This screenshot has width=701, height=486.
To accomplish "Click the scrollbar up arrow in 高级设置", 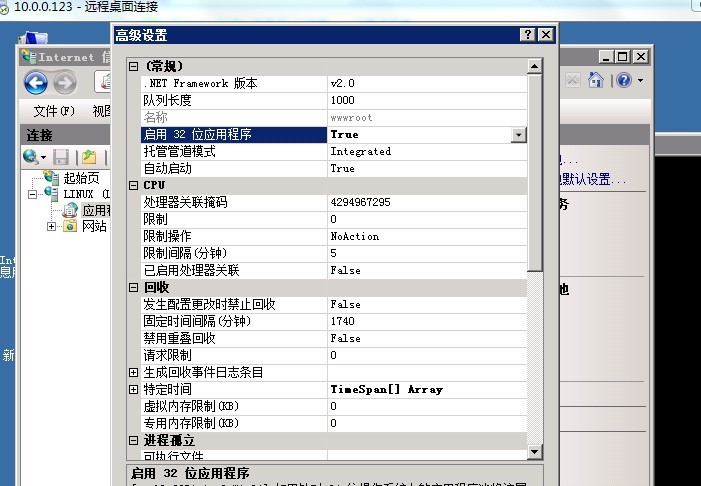I will pyautogui.click(x=535, y=67).
